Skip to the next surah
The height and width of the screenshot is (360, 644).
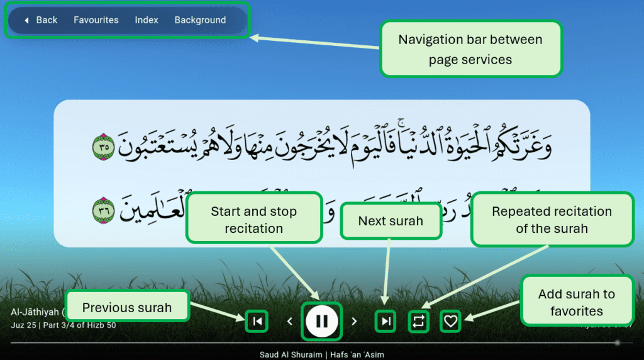[x=386, y=321]
